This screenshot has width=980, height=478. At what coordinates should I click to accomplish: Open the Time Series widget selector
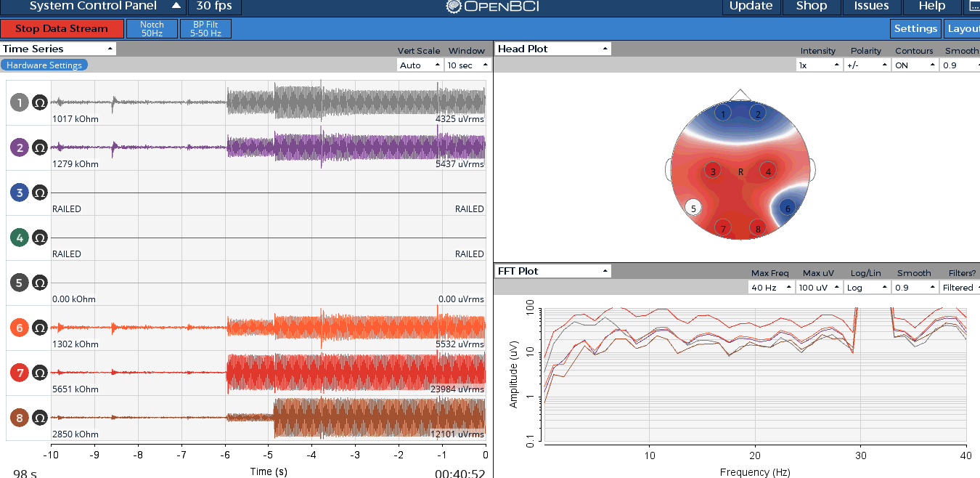[x=58, y=49]
